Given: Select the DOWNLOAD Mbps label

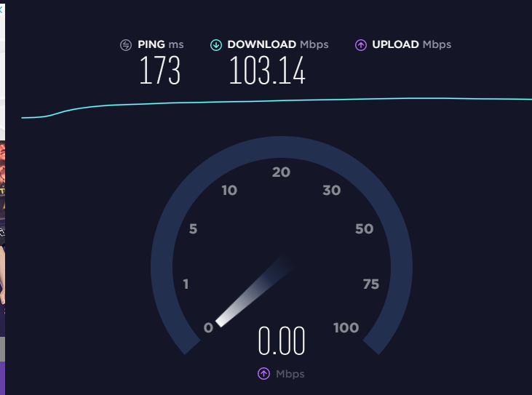Looking at the screenshot, I should [x=278, y=44].
